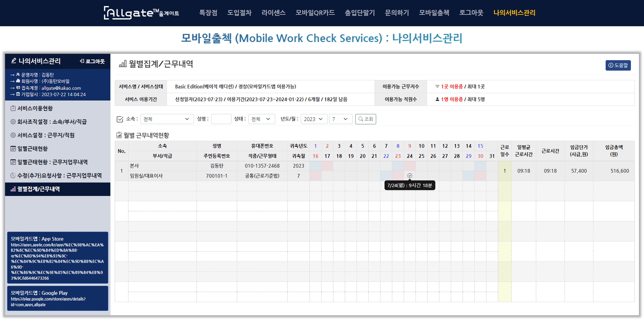Open the 도움말 help button
Viewport: 644px width, 321px height.
tap(618, 65)
